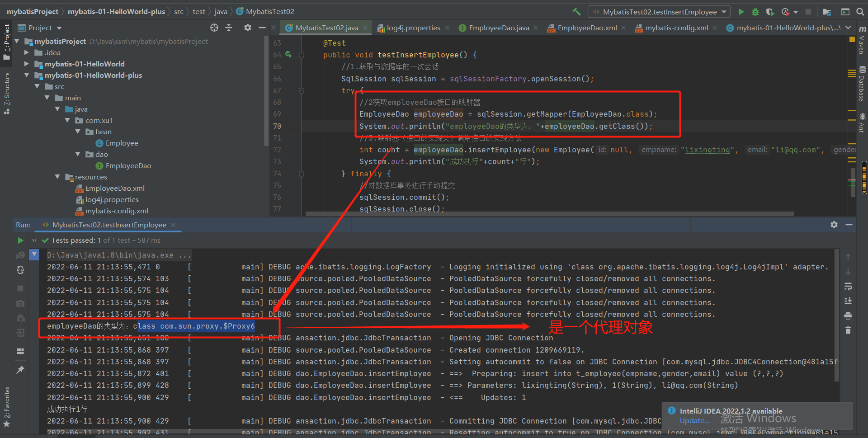Image resolution: width=868 pixels, height=438 pixels.
Task: Select EmployeeDao interface in project tree
Action: pos(128,165)
